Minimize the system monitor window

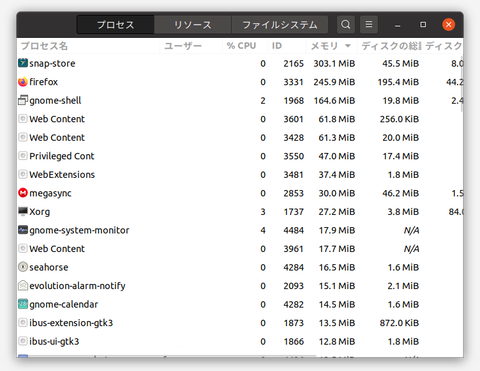pyautogui.click(x=397, y=25)
